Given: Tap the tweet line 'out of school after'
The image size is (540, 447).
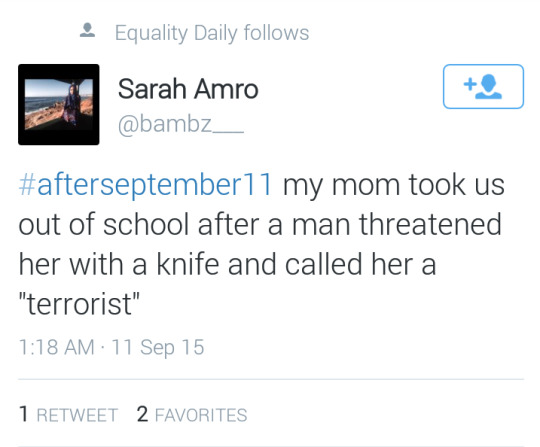Looking at the screenshot, I should pos(138,225).
